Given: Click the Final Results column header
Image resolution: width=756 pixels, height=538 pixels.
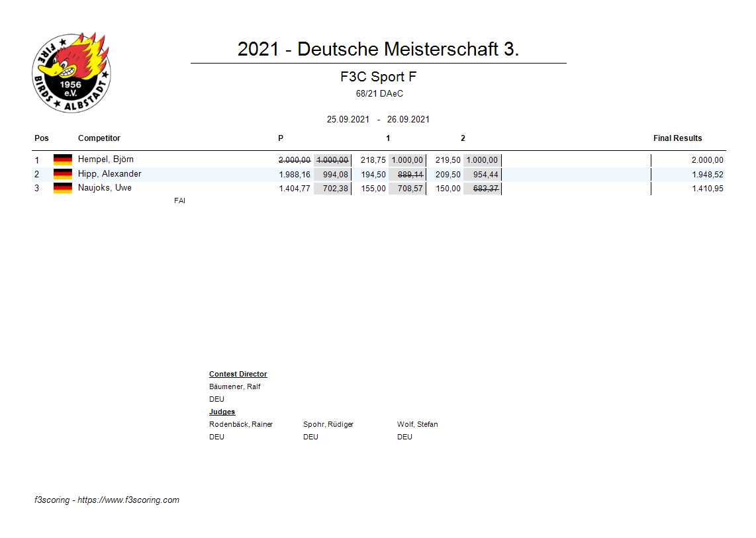Looking at the screenshot, I should [677, 138].
